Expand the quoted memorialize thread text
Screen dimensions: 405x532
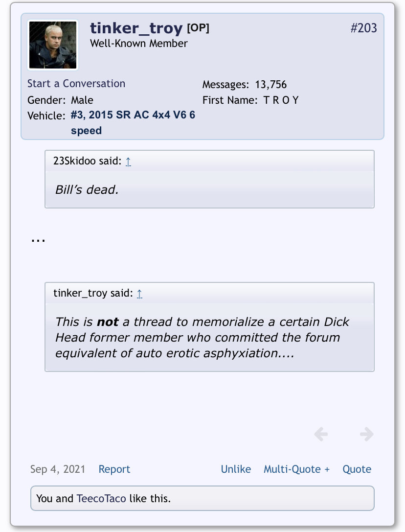point(202,338)
